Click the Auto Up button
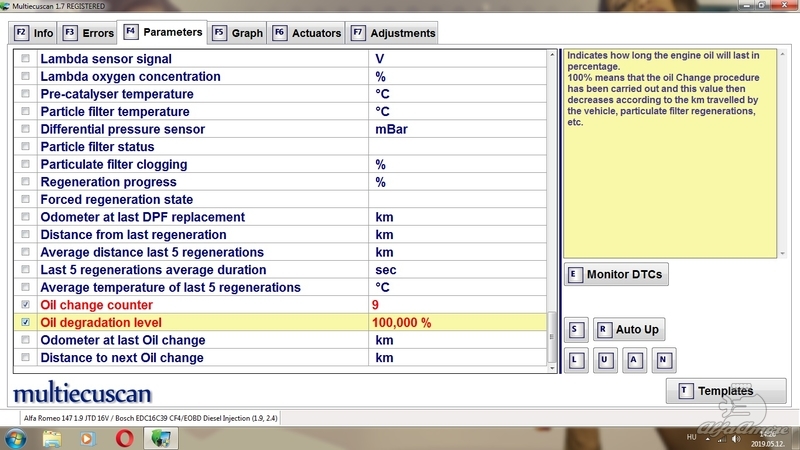The image size is (800, 450). (629, 330)
